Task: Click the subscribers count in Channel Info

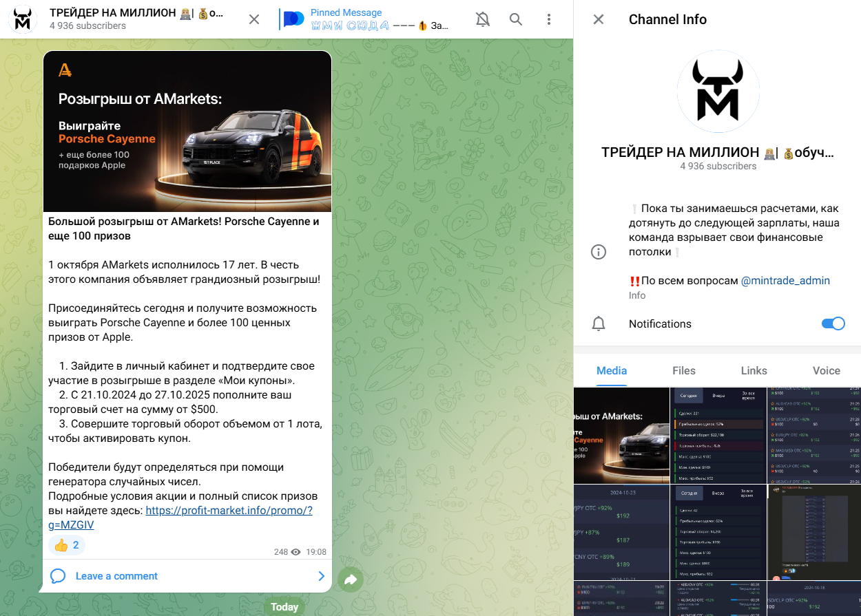Action: pos(718,167)
